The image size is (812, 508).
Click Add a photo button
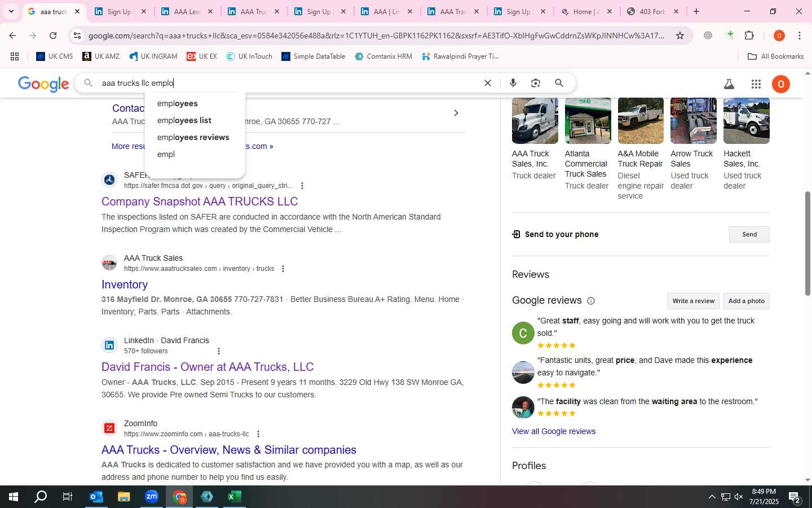746,301
